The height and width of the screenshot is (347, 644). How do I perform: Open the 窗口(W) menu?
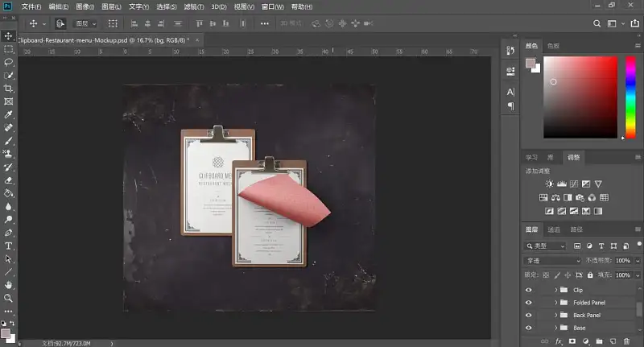click(273, 6)
